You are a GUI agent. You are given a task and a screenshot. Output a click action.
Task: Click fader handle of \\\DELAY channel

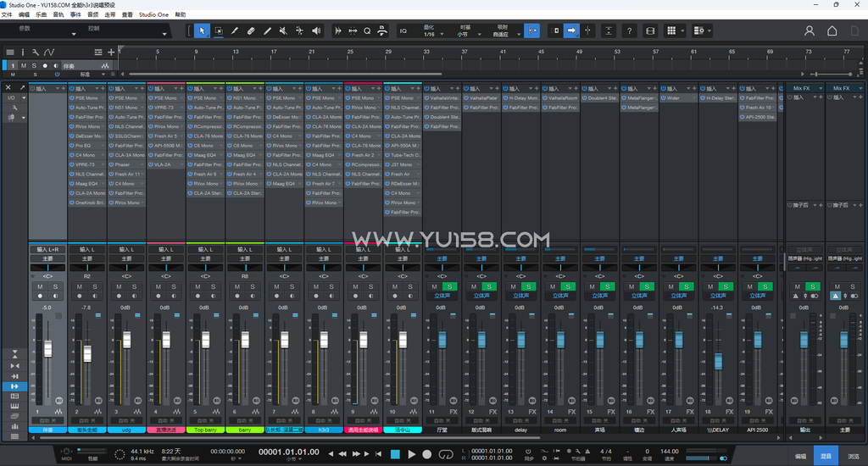coord(718,361)
